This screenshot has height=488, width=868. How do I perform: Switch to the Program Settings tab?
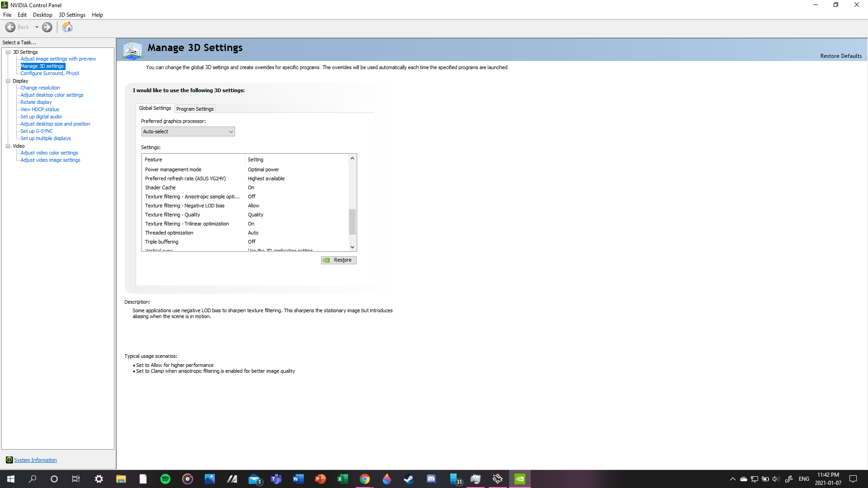(195, 109)
